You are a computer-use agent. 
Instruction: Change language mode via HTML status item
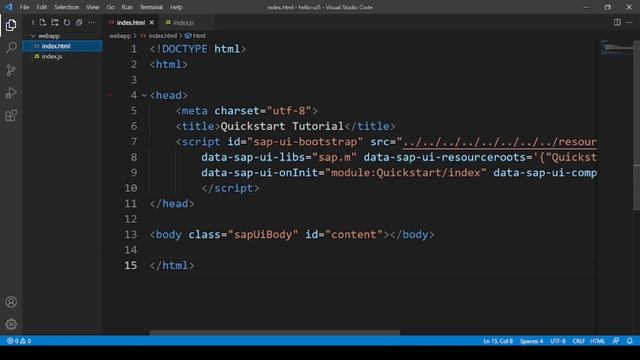click(598, 341)
